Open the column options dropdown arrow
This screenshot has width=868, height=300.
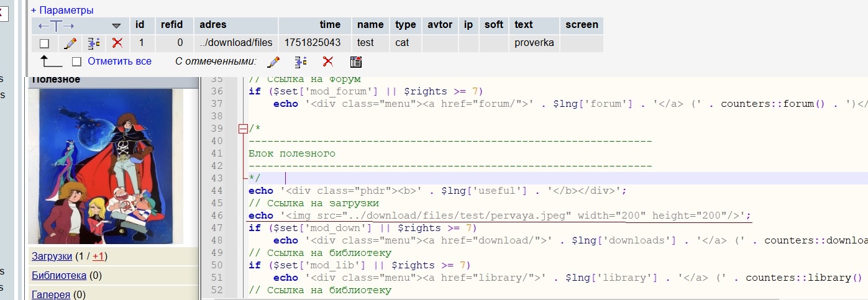[116, 25]
